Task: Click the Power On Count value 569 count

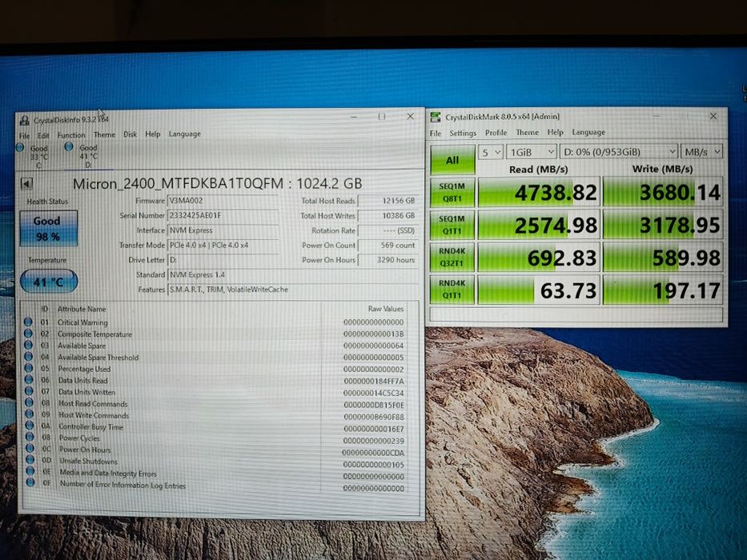Action: click(388, 245)
